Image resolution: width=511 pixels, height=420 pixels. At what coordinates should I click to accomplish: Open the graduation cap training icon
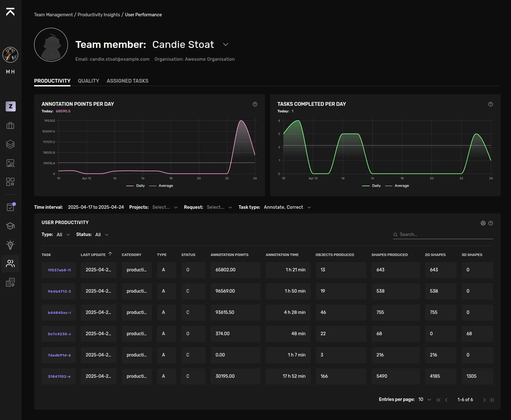10,226
